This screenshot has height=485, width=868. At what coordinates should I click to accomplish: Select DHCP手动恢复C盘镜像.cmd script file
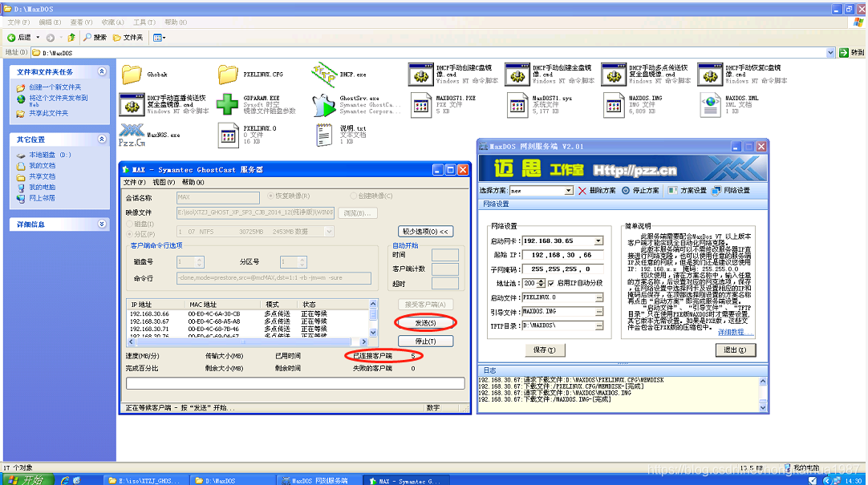[710, 74]
